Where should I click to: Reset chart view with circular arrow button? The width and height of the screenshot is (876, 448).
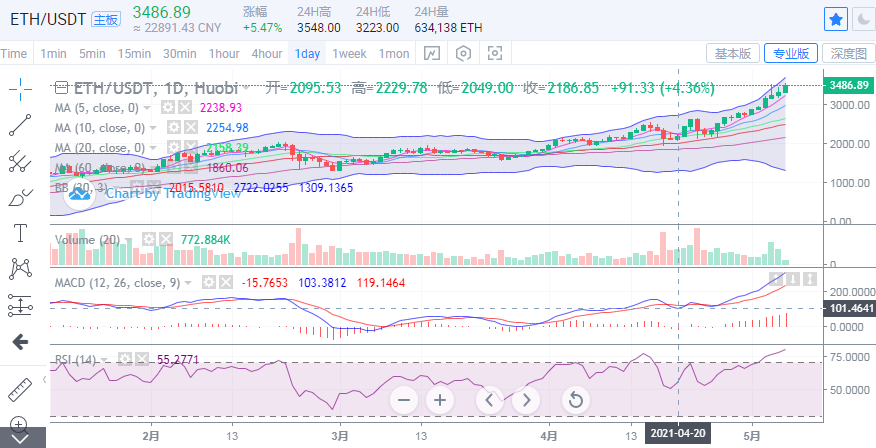575,400
